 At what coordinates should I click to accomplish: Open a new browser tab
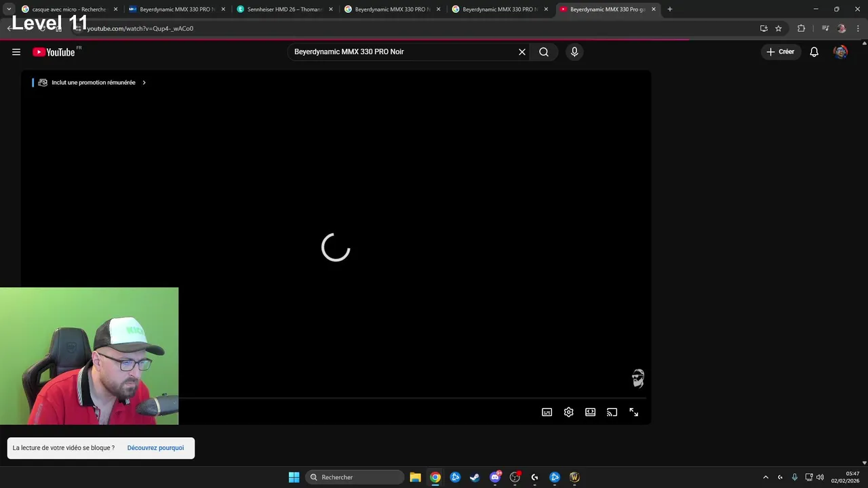tap(670, 9)
